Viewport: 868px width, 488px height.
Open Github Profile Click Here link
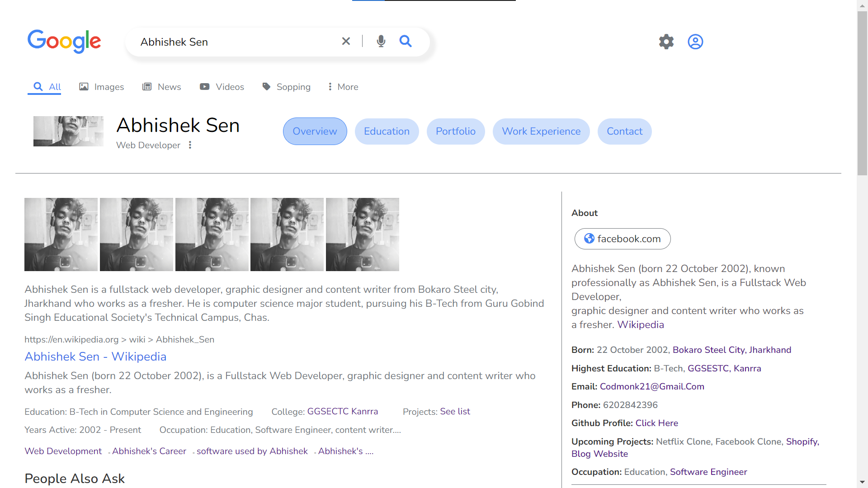click(657, 423)
